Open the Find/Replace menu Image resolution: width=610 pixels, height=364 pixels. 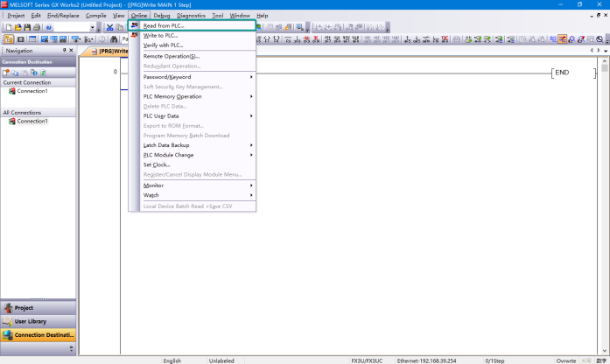(63, 16)
